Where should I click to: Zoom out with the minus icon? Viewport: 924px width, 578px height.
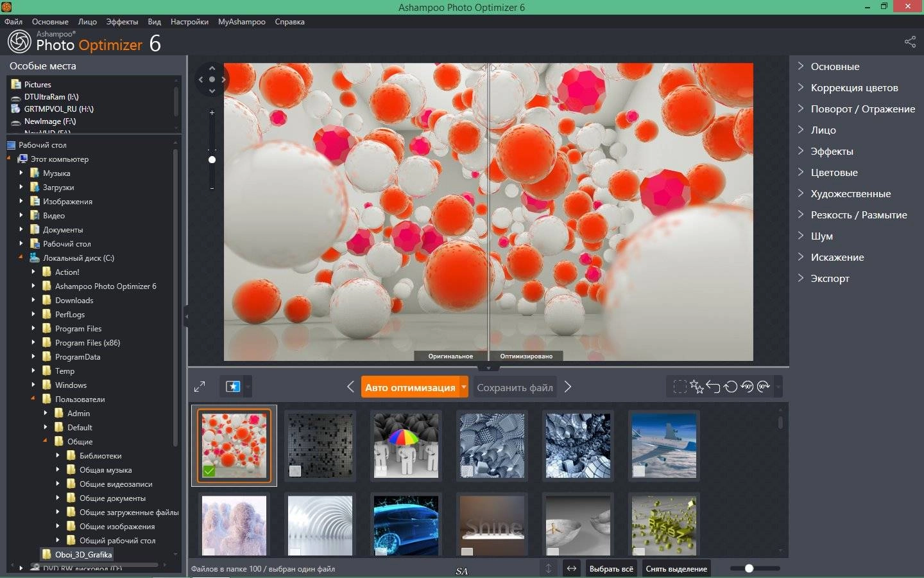(x=212, y=188)
